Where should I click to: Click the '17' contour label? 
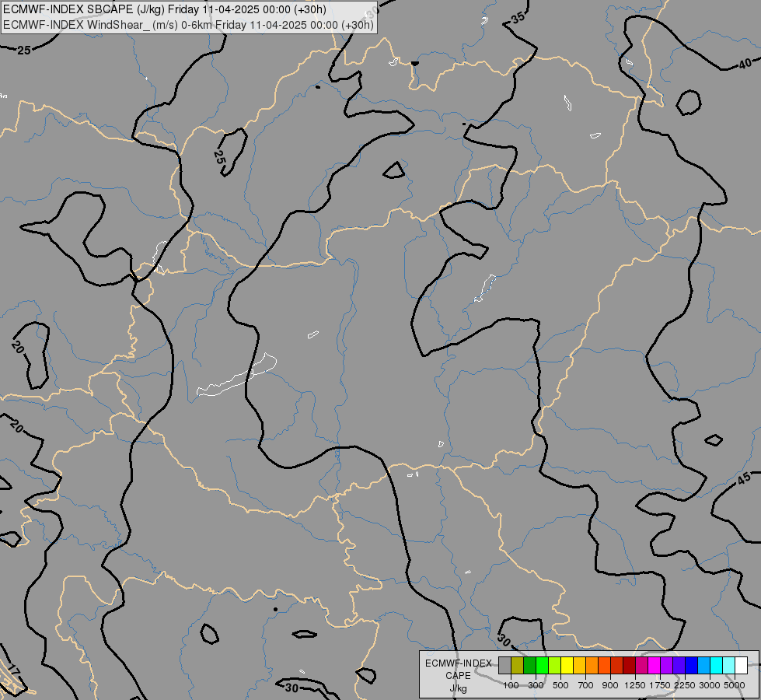click(14, 672)
